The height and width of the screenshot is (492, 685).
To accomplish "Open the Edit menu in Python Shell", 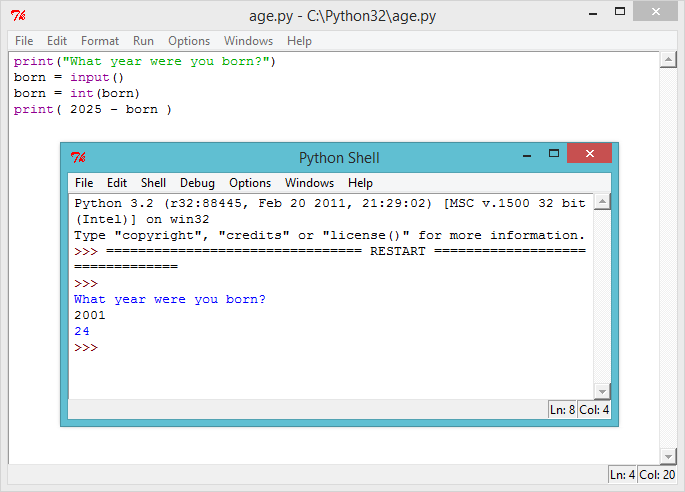I will coord(117,183).
